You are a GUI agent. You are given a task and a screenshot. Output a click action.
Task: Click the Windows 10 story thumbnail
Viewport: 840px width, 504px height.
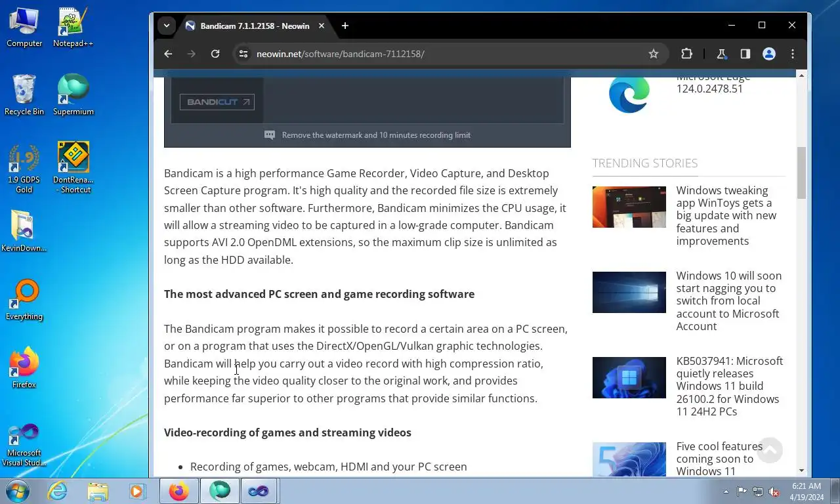[629, 292]
